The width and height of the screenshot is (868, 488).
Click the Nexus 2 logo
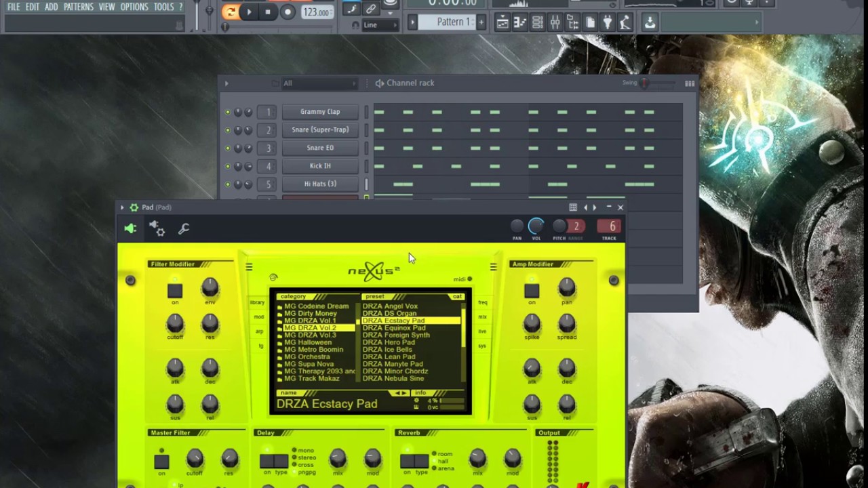click(374, 271)
